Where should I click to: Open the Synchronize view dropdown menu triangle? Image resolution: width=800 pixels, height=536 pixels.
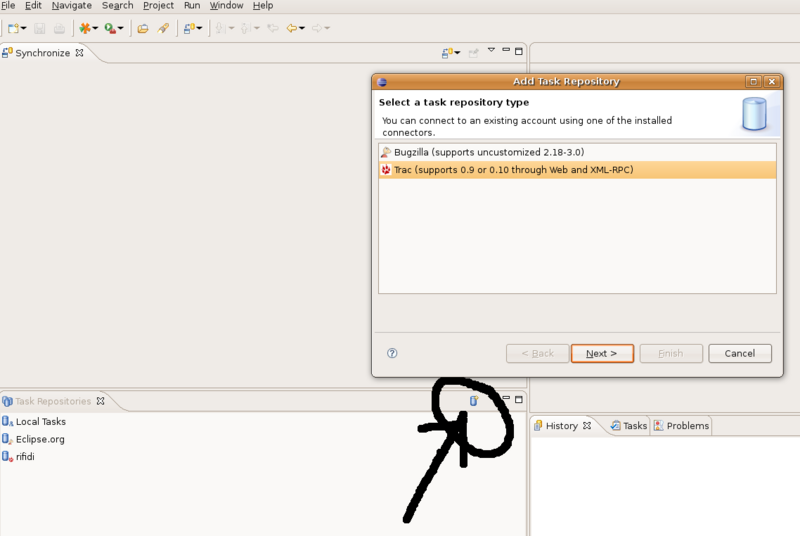491,51
